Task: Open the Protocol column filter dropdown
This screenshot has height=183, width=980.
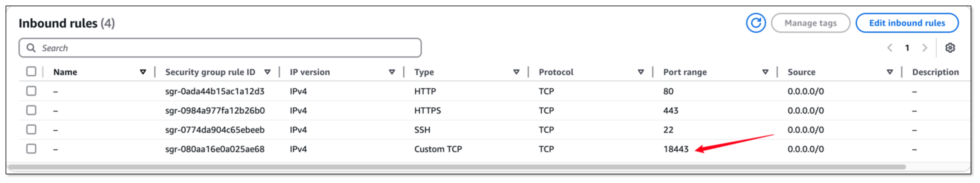Action: tap(641, 72)
